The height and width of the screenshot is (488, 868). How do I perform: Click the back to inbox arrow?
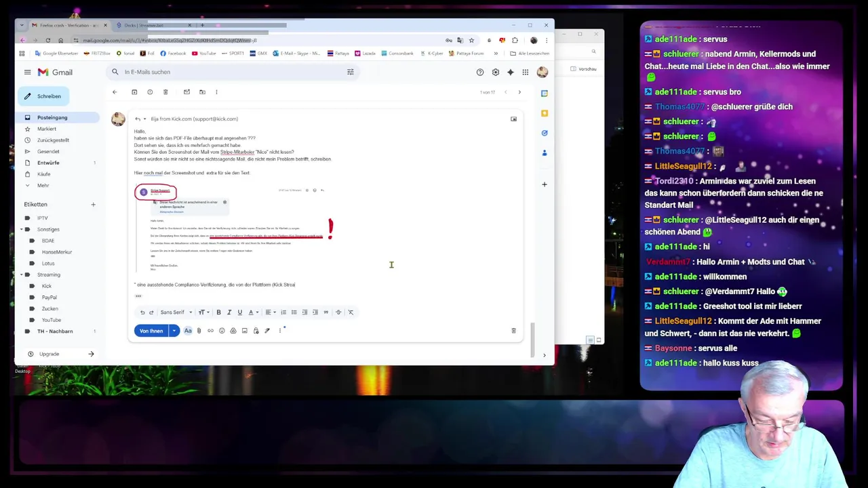point(115,92)
